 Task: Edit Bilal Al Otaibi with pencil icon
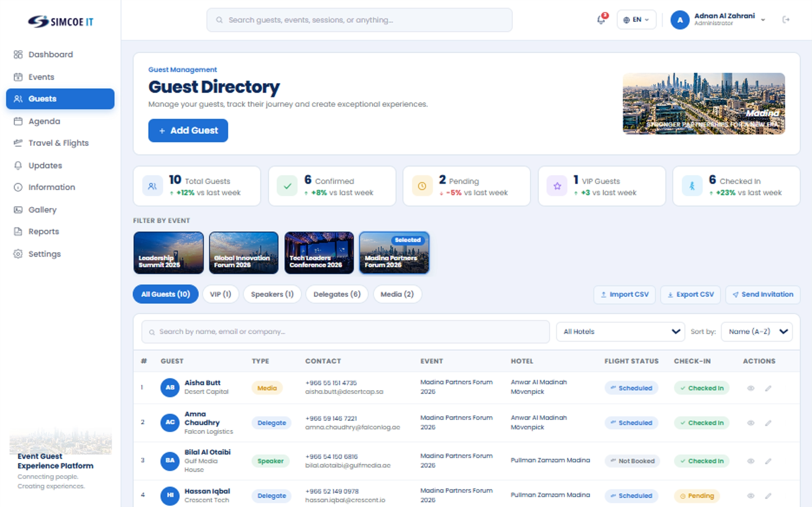768,461
